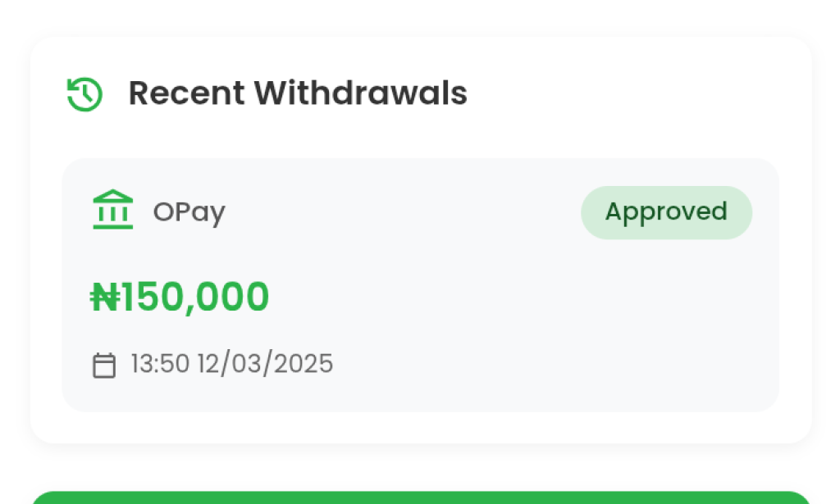The image size is (840, 504).
Task: Click the calendar icon beside the transaction date
Action: pos(104,363)
